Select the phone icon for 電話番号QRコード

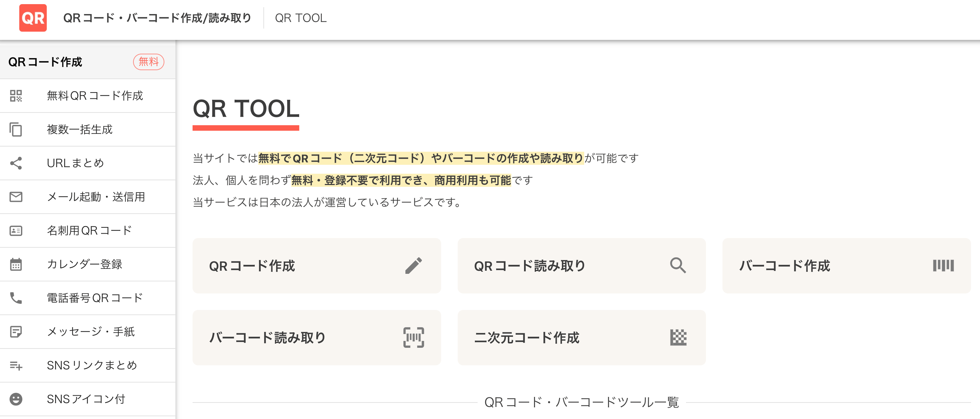17,298
